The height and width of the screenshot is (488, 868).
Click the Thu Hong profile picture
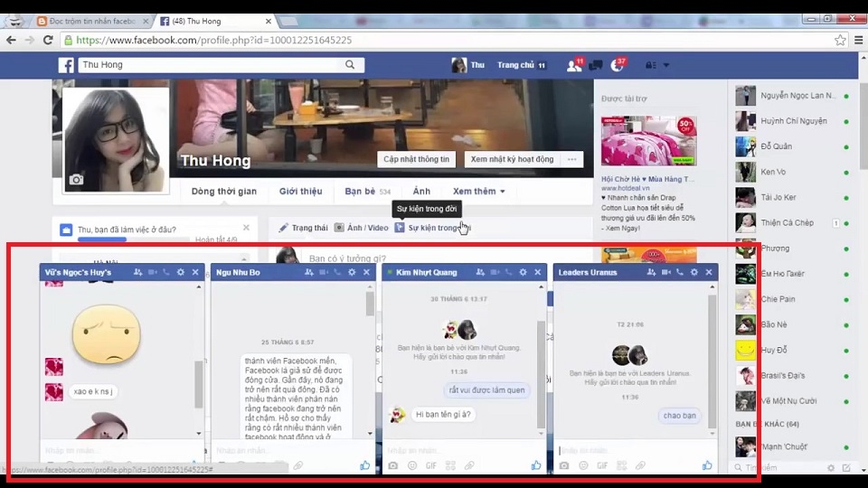point(116,140)
